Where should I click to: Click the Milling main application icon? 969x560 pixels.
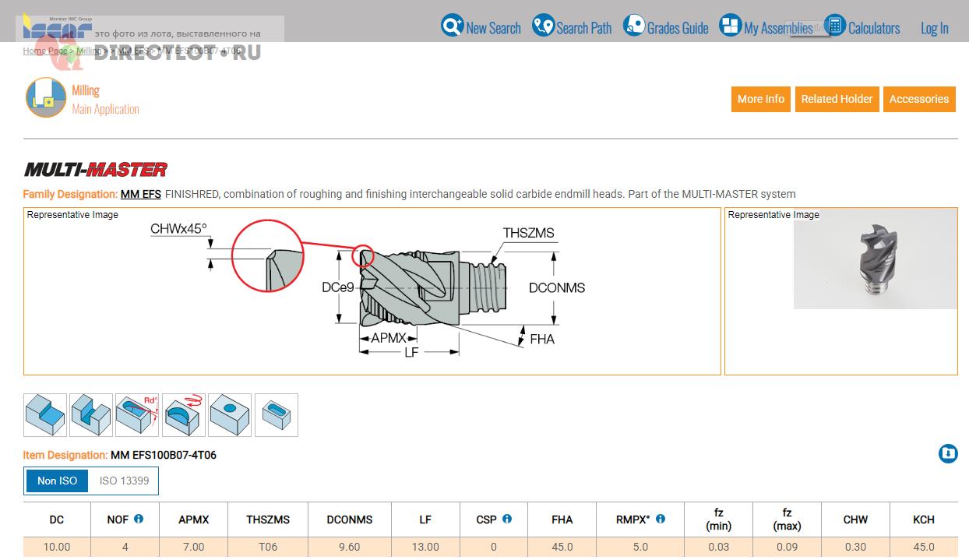pos(46,98)
